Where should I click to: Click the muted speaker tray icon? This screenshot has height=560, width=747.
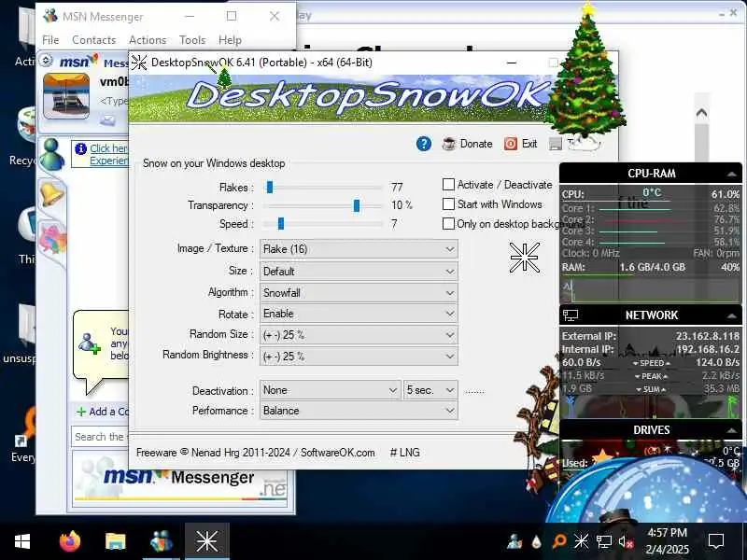(626, 542)
